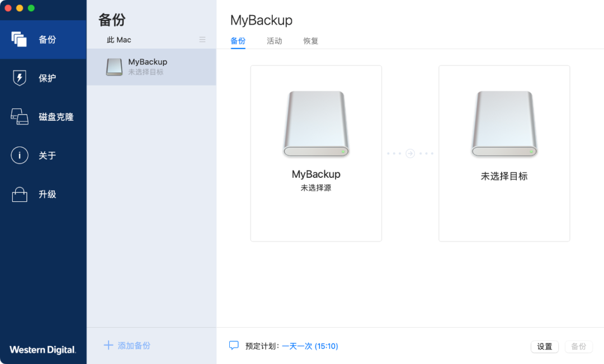Select the MyBackup item in backup list
Viewport: 604px width, 364px height.
(x=152, y=67)
